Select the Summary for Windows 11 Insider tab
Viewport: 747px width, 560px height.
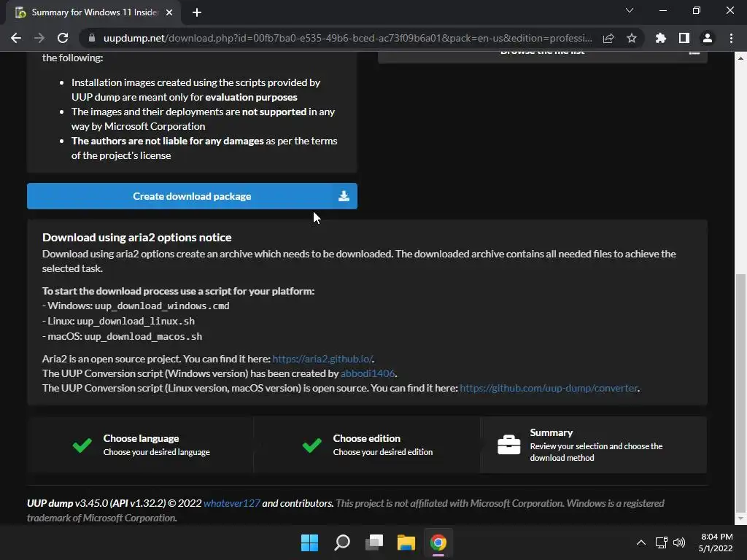93,12
